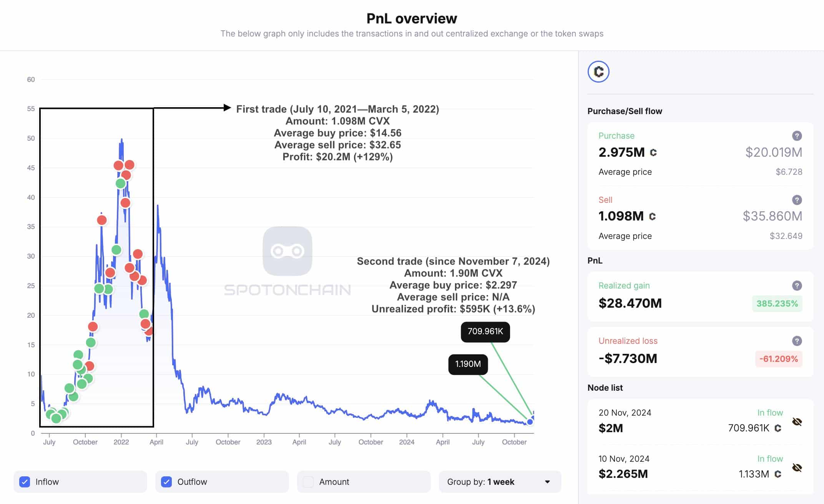Click the 1.190M chart tooltip label

(x=468, y=364)
